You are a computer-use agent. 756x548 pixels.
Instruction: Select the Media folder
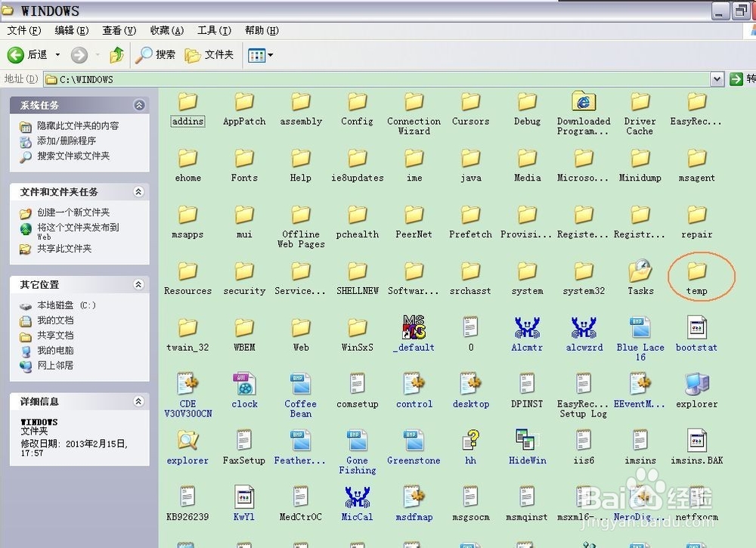coord(528,166)
